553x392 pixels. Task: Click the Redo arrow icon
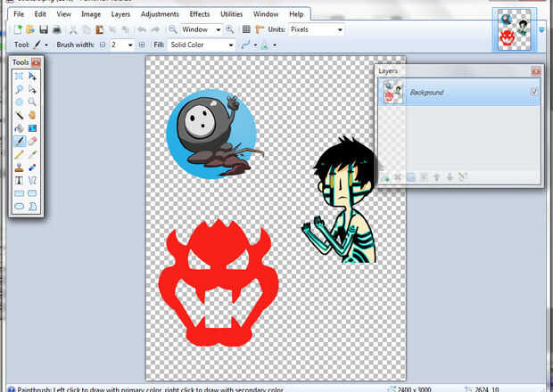tap(155, 29)
